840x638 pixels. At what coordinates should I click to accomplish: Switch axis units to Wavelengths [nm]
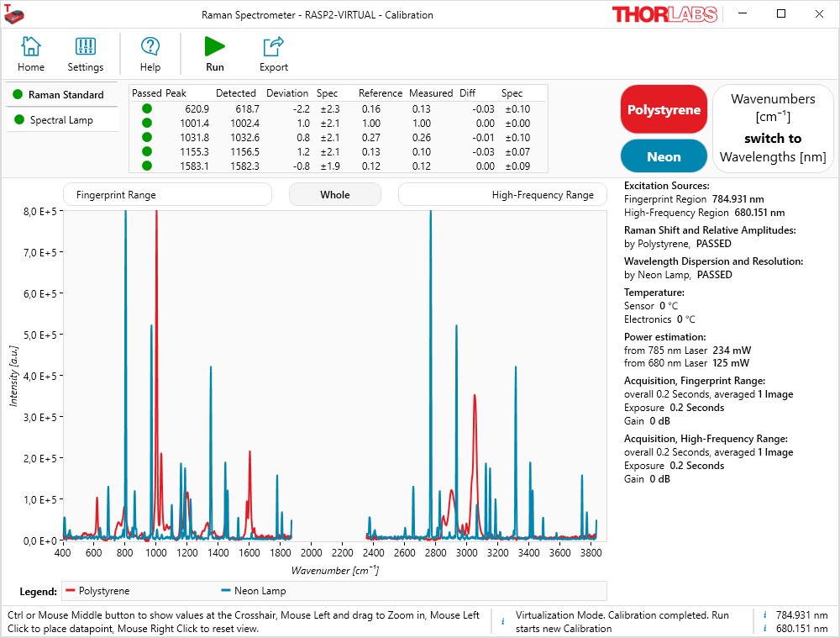773,129
